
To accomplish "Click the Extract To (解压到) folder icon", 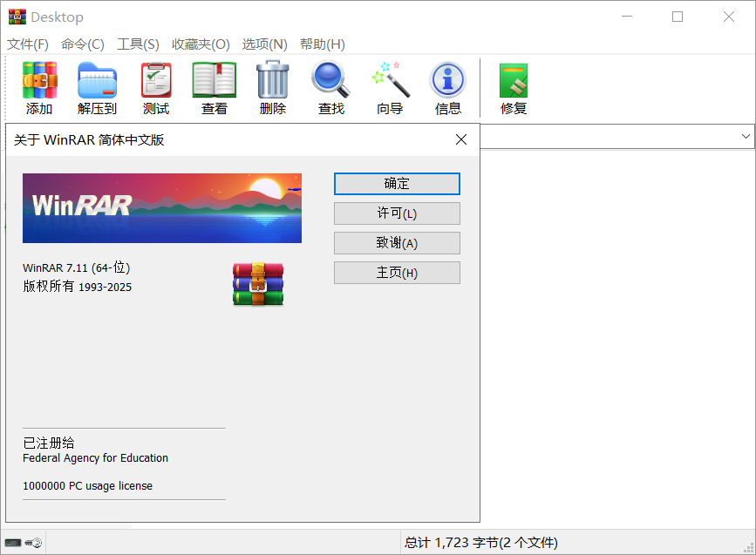I will point(97,80).
